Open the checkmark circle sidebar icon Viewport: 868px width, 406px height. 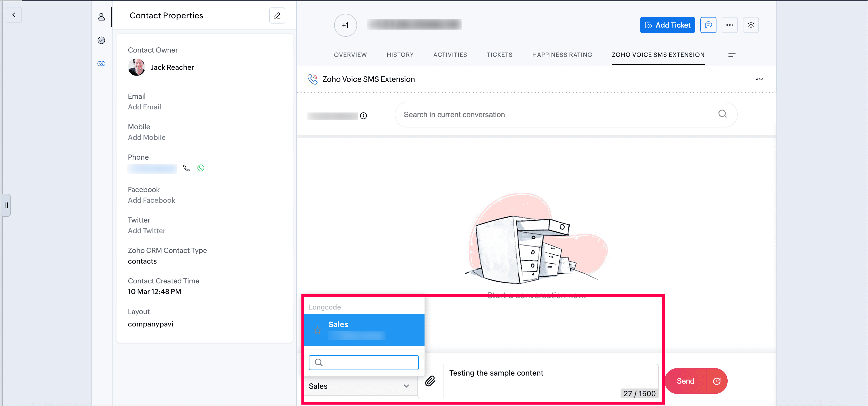pyautogui.click(x=101, y=40)
